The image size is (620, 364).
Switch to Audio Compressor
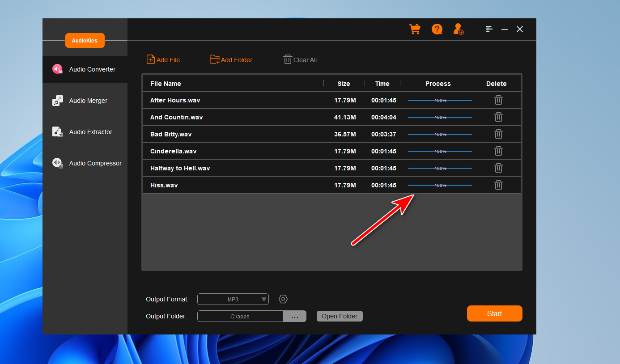coord(85,163)
